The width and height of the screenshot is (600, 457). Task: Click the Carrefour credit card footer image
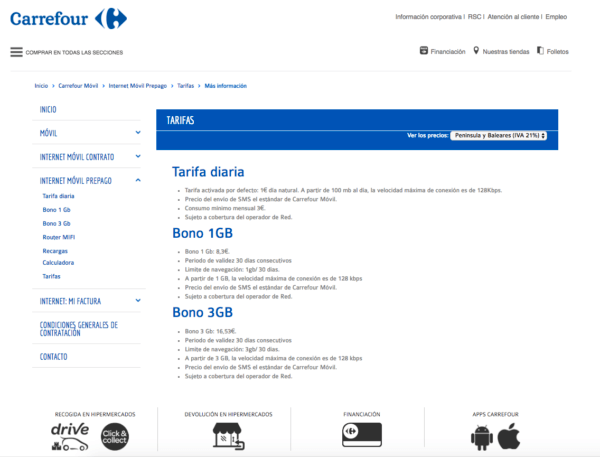click(x=361, y=435)
